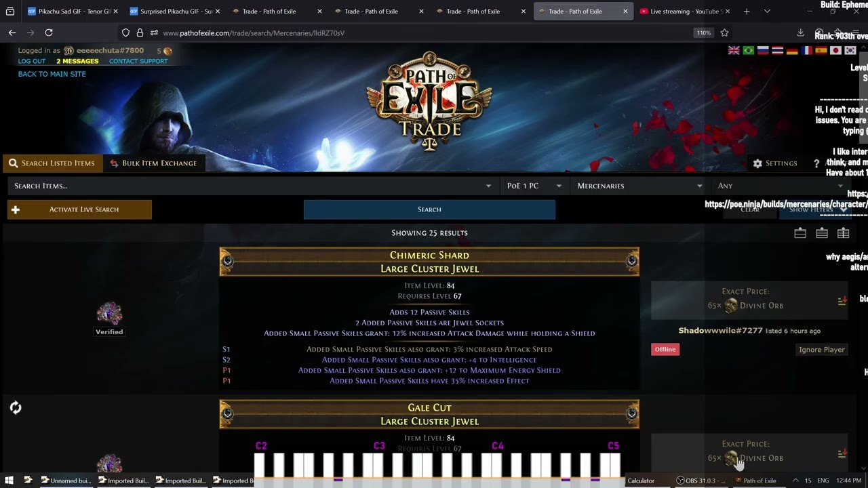Viewport: 868px width, 488px height.
Task: Select the Japanese flag language
Action: 835,51
